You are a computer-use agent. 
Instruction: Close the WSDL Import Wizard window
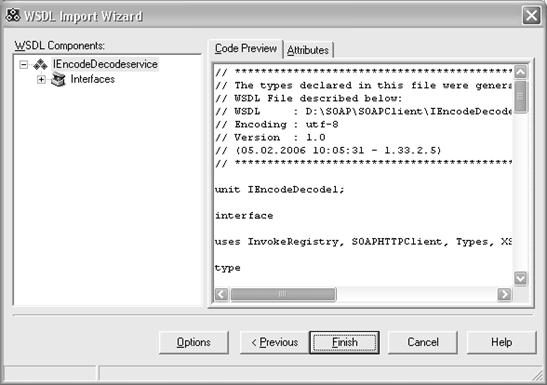click(531, 16)
